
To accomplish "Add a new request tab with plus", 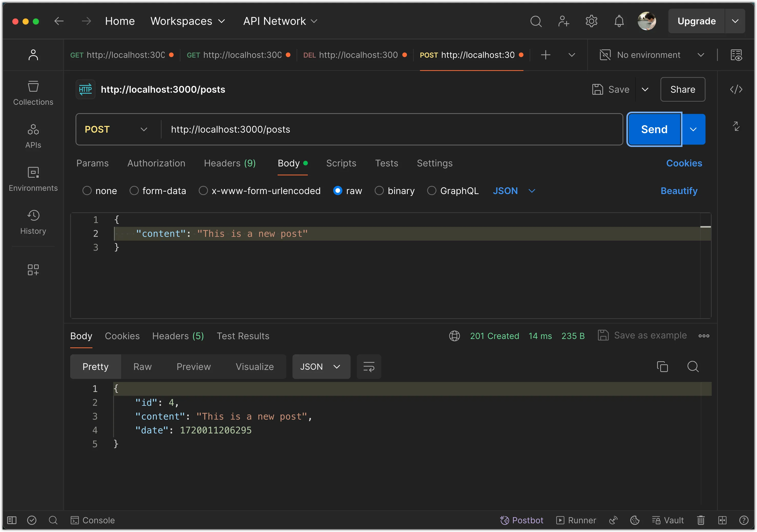I will tap(546, 55).
